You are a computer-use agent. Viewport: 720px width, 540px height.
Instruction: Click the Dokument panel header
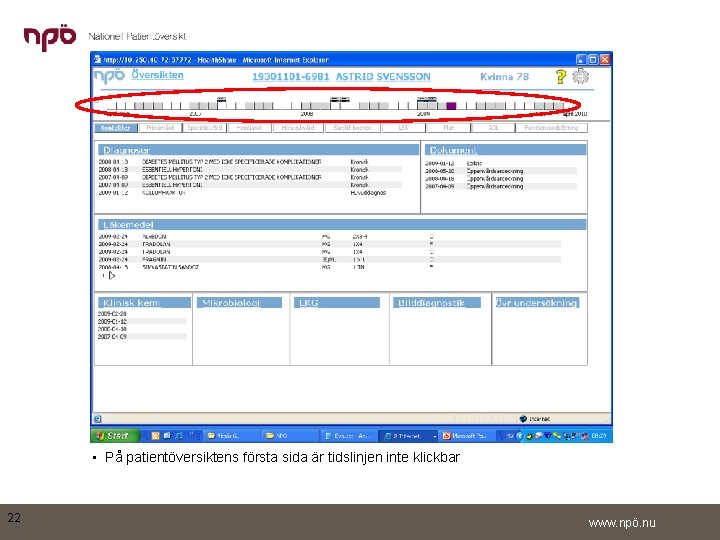pos(506,150)
